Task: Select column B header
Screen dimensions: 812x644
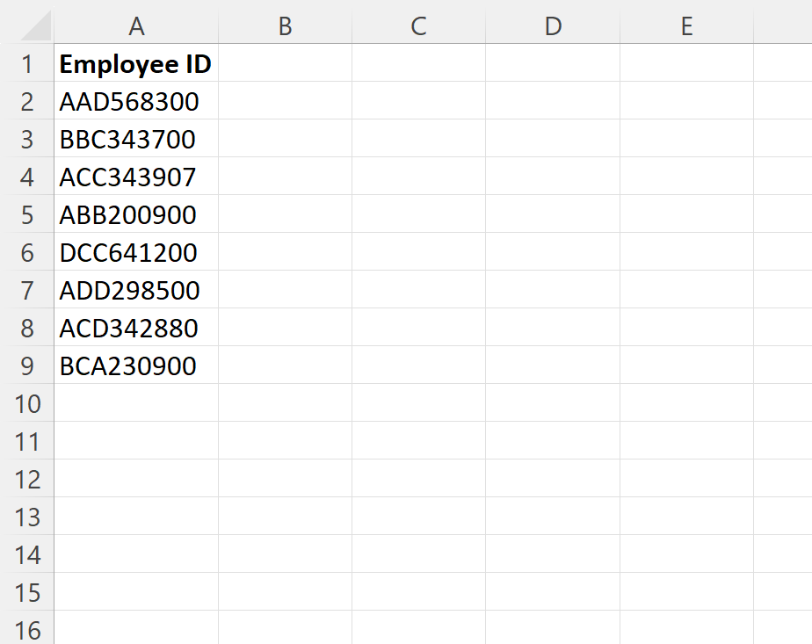Action: [x=285, y=26]
